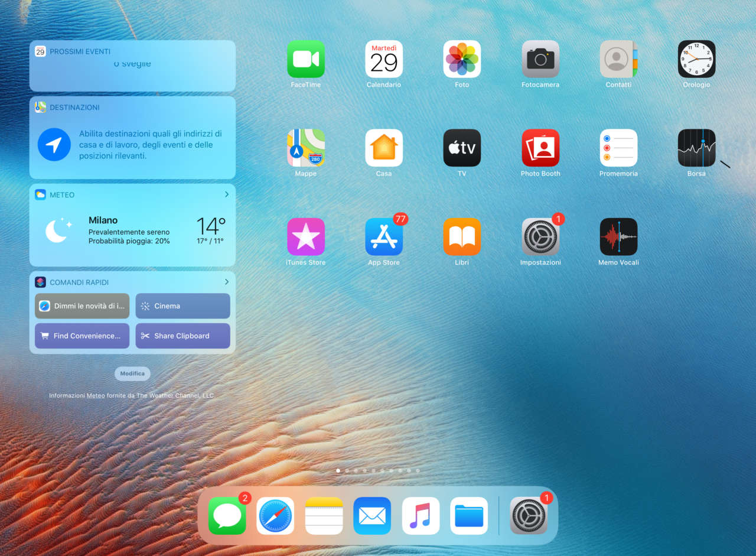The width and height of the screenshot is (756, 556).
Task: Launch Music from the dock
Action: 421,516
